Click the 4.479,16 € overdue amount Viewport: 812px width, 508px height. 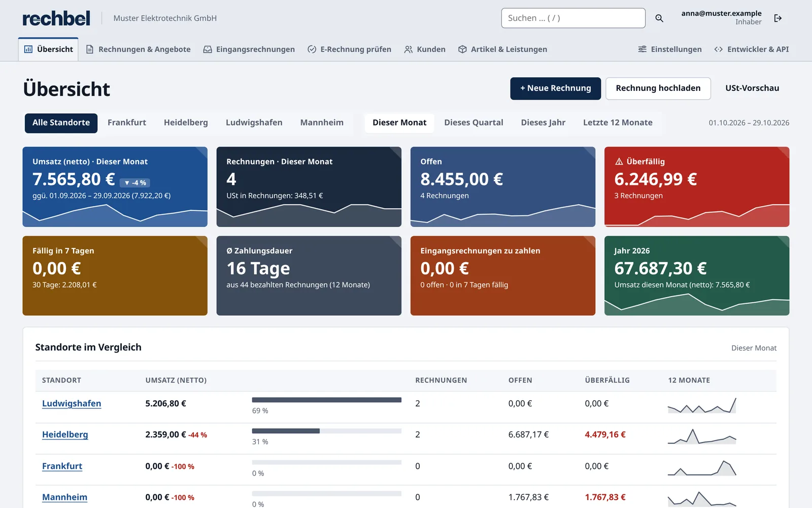(605, 434)
